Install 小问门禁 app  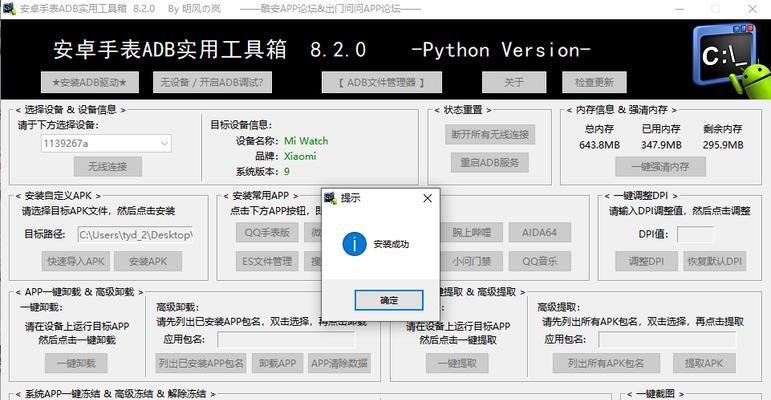point(471,261)
